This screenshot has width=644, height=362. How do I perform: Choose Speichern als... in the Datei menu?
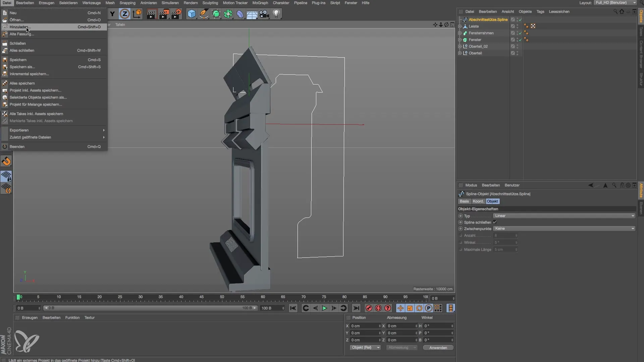54,67
